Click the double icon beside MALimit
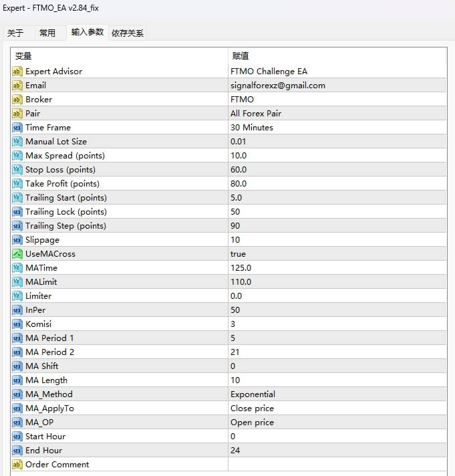The image size is (455, 476). click(17, 281)
